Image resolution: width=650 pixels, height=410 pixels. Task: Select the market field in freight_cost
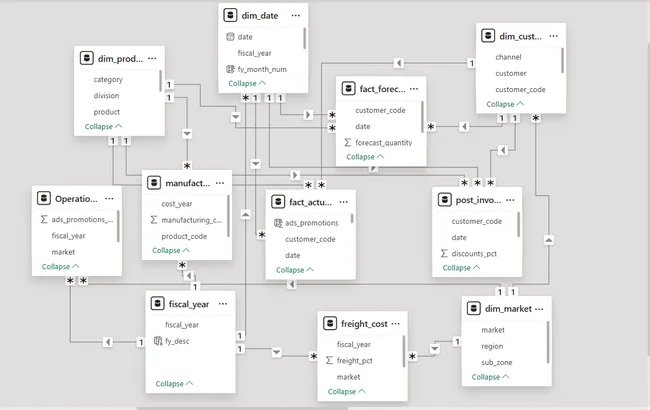(x=348, y=376)
